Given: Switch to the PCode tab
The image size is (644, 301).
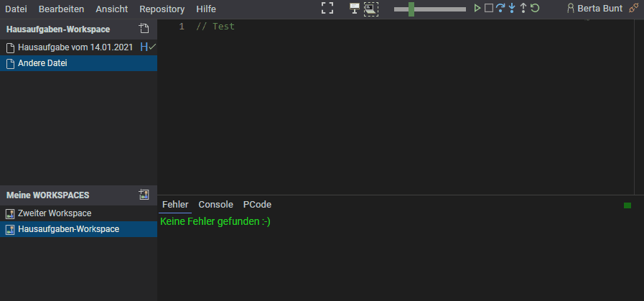Looking at the screenshot, I should click(257, 205).
